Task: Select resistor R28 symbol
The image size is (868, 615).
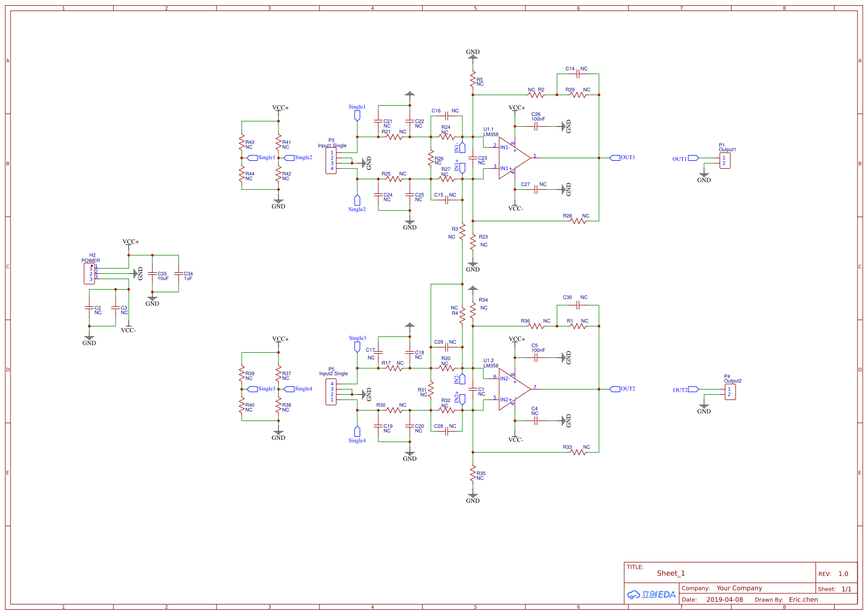Action: point(578,221)
